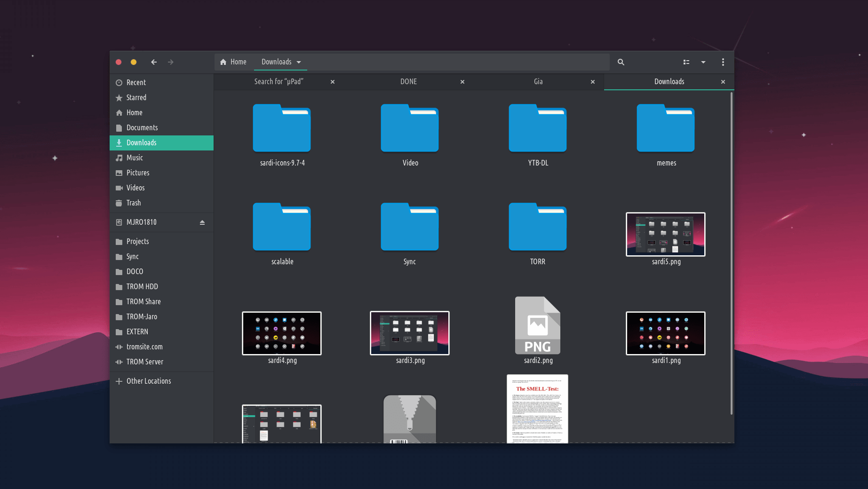The width and height of the screenshot is (868, 489).
Task: Select the sardi5.png thumbnail
Action: (665, 234)
